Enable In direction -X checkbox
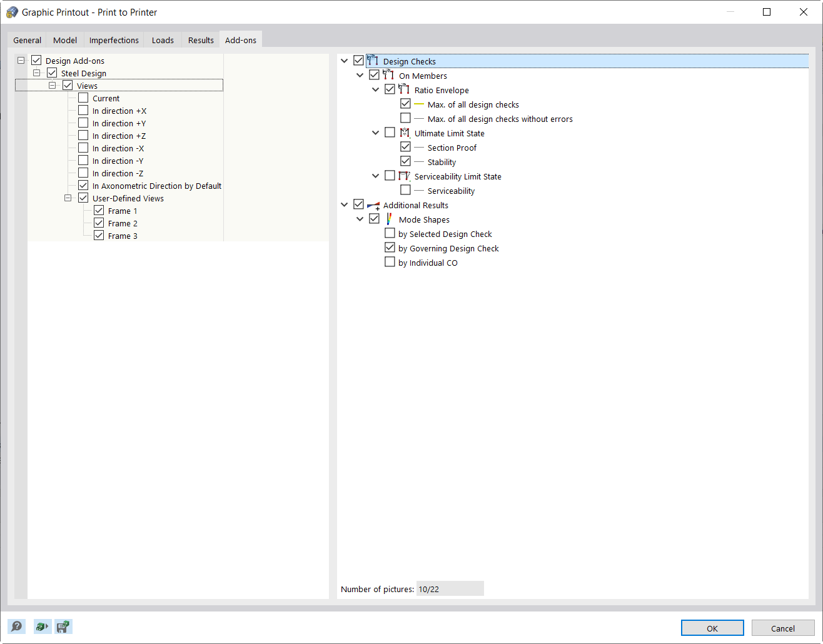 83,148
